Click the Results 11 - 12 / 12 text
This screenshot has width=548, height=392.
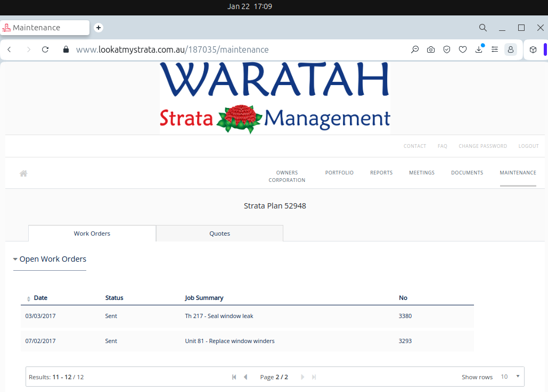click(56, 377)
